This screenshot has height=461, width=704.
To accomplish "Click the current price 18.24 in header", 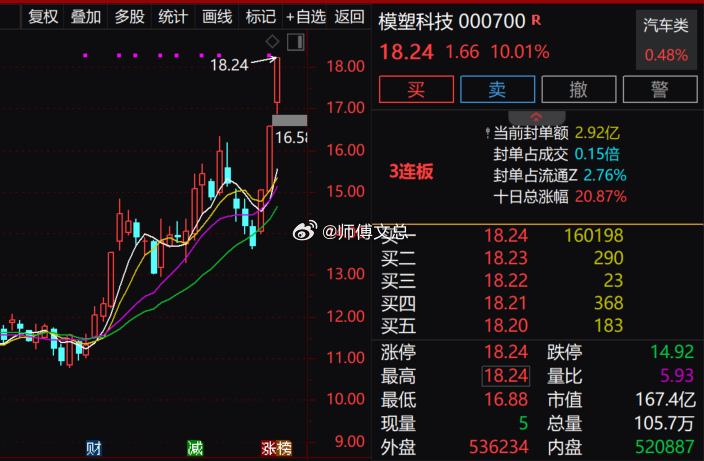I will 407,52.
